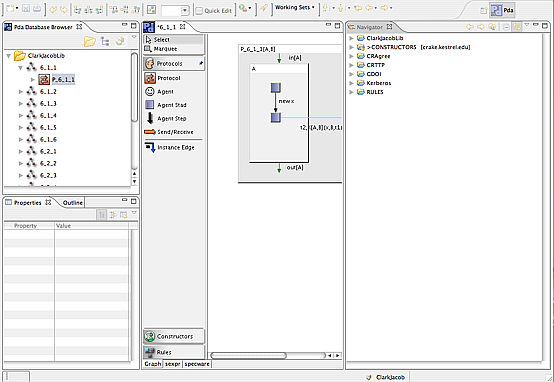Toggle the Quick Edit checkbox
This screenshot has width=554, height=382.
(x=199, y=11)
